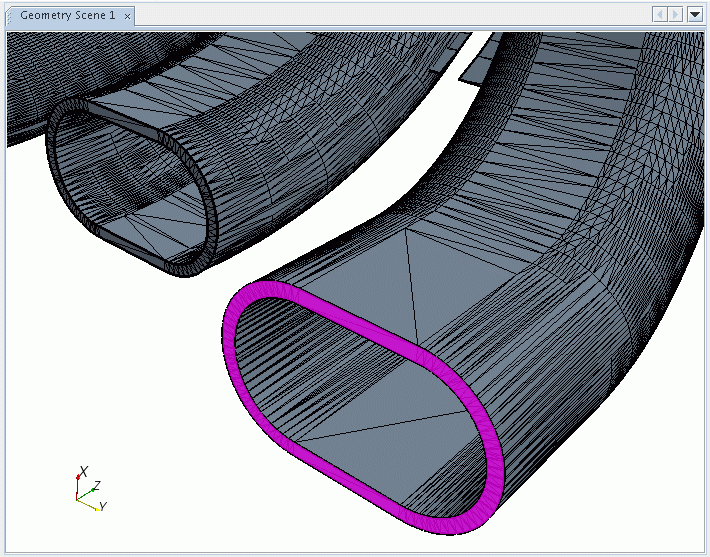Click the Y axis label on triad
710x557 pixels.
click(x=102, y=508)
